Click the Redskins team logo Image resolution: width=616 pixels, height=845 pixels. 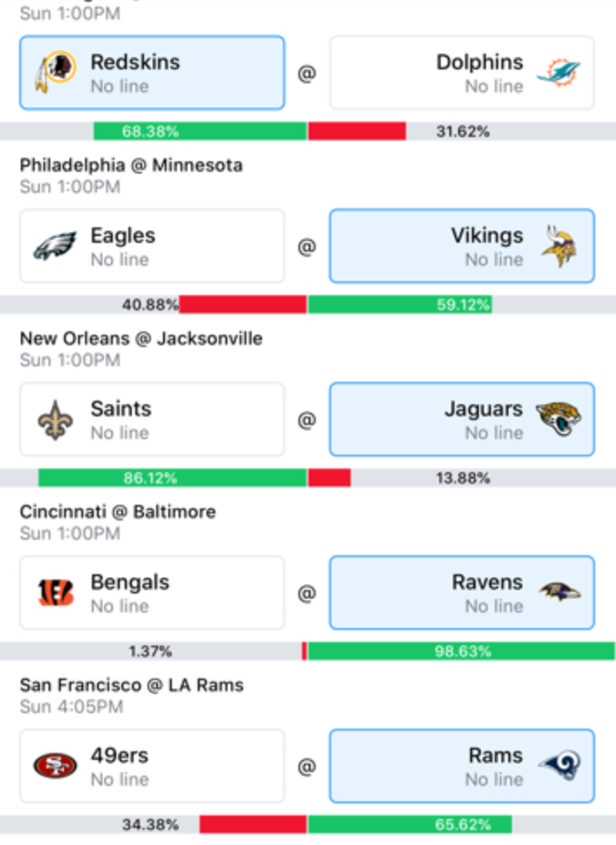[x=56, y=72]
